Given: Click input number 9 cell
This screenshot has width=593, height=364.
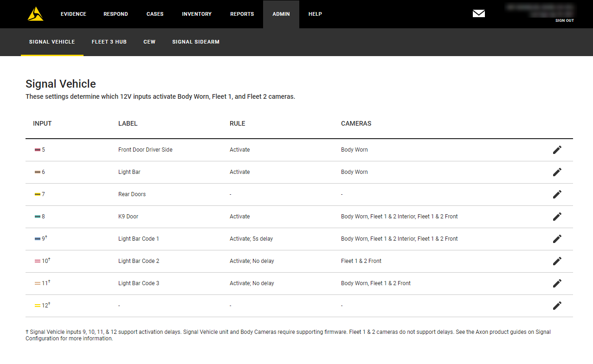Looking at the screenshot, I should [45, 239].
